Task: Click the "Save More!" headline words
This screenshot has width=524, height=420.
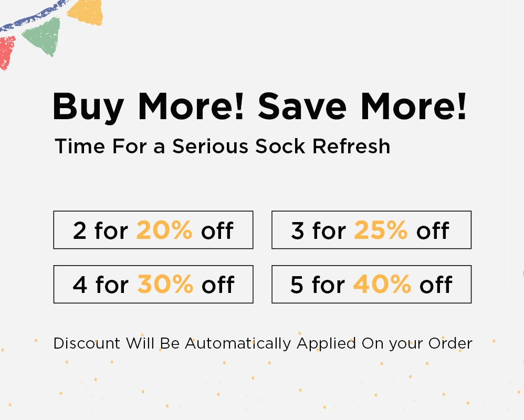Action: [x=362, y=107]
